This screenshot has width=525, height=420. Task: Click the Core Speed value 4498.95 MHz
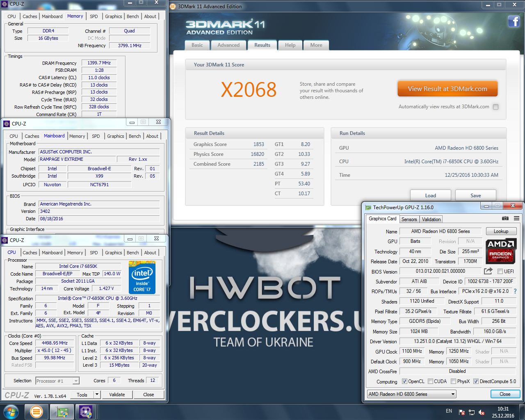click(x=55, y=343)
